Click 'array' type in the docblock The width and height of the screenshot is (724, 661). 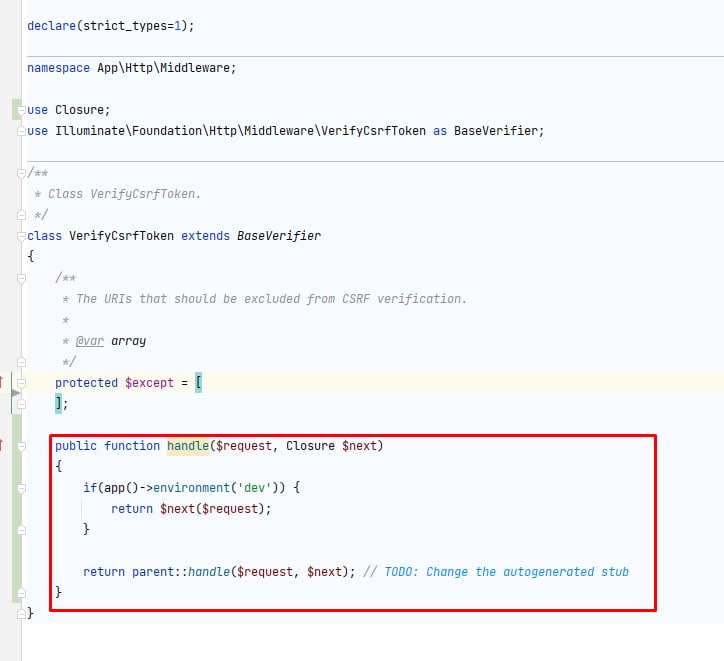(128, 341)
